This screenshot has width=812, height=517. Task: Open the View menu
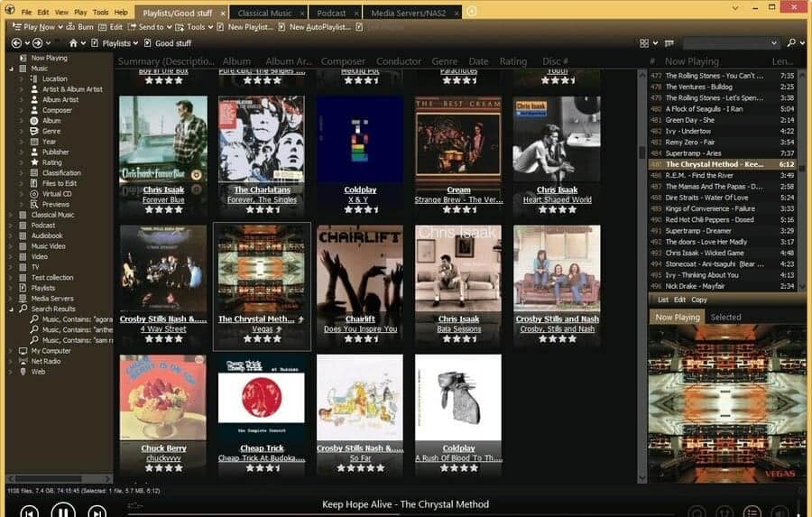coord(61,12)
